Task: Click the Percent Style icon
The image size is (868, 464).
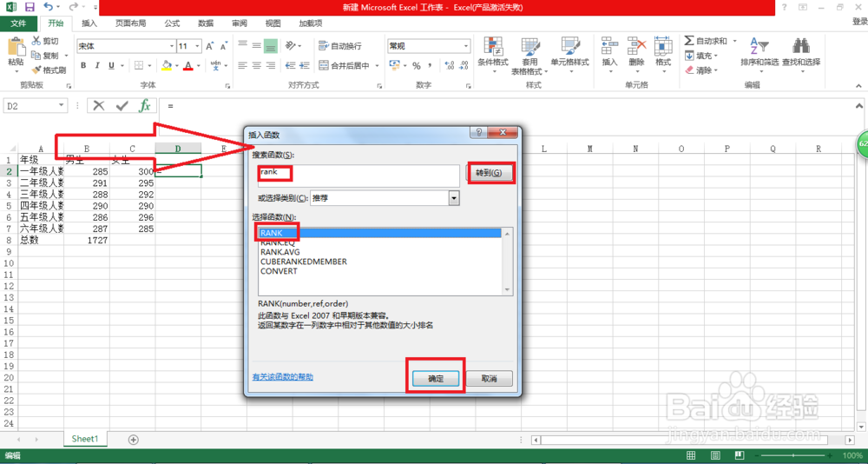Action: click(416, 65)
